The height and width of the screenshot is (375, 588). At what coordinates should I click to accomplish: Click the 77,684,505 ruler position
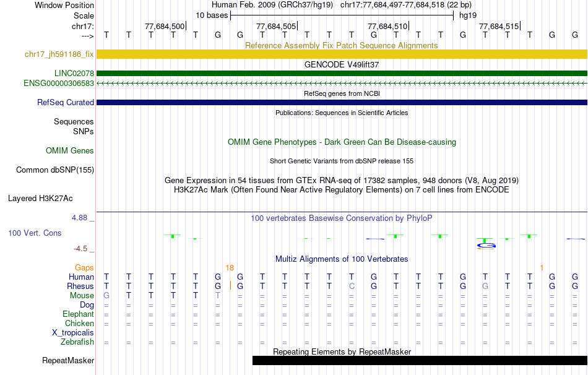(277, 26)
